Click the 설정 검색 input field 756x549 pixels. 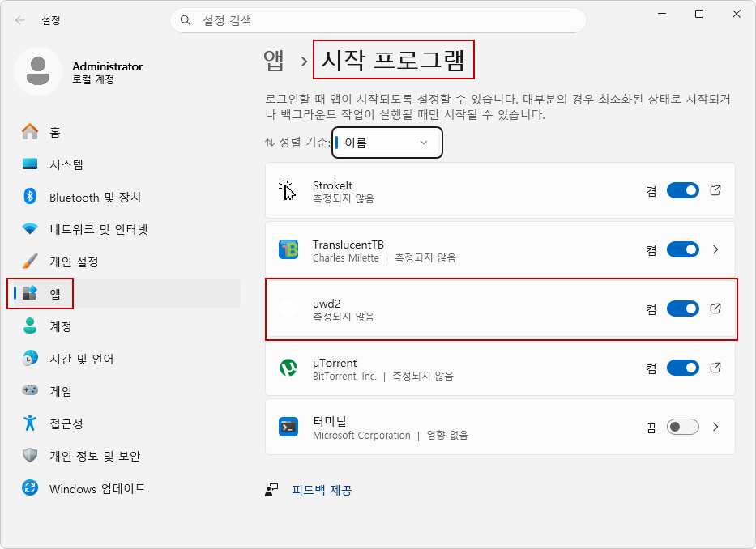(x=378, y=20)
